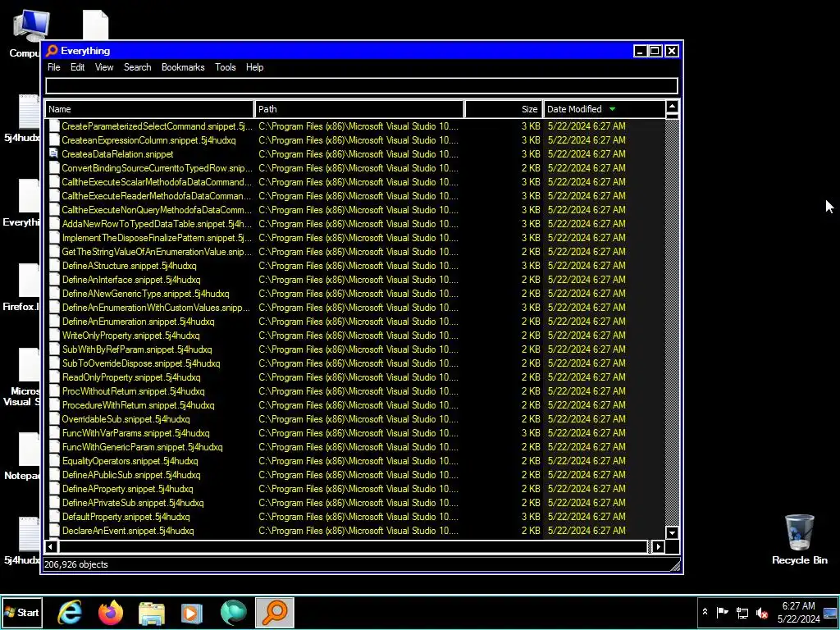Image resolution: width=840 pixels, height=630 pixels.
Task: Sort results by the Name column header
Action: pos(149,109)
